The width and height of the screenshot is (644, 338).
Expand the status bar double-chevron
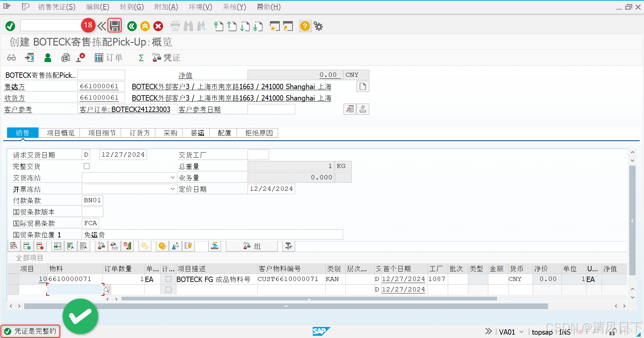(x=488, y=331)
